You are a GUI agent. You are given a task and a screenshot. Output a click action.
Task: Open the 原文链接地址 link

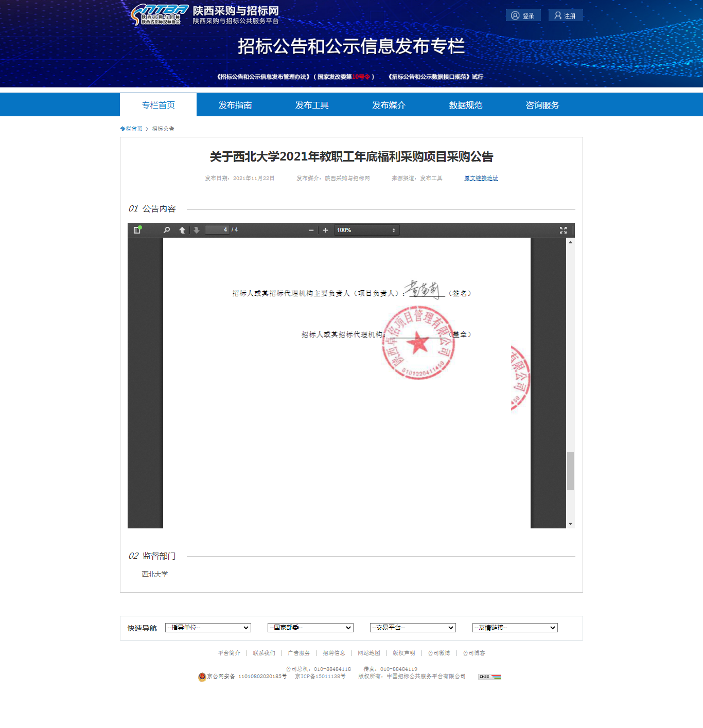pos(481,178)
